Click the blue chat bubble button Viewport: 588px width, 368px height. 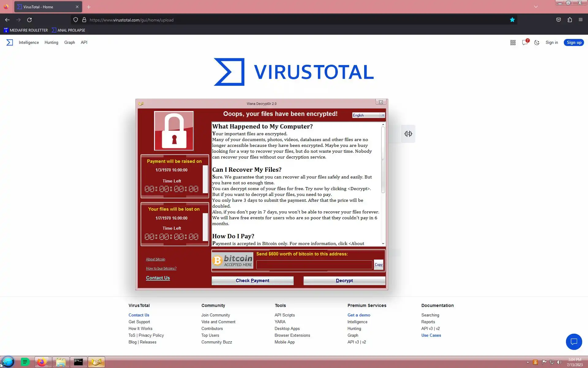pyautogui.click(x=574, y=342)
